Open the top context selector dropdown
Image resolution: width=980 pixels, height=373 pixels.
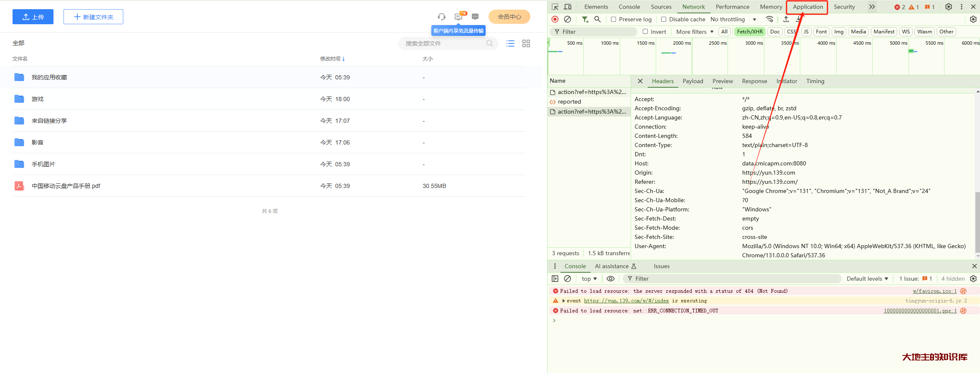point(589,279)
